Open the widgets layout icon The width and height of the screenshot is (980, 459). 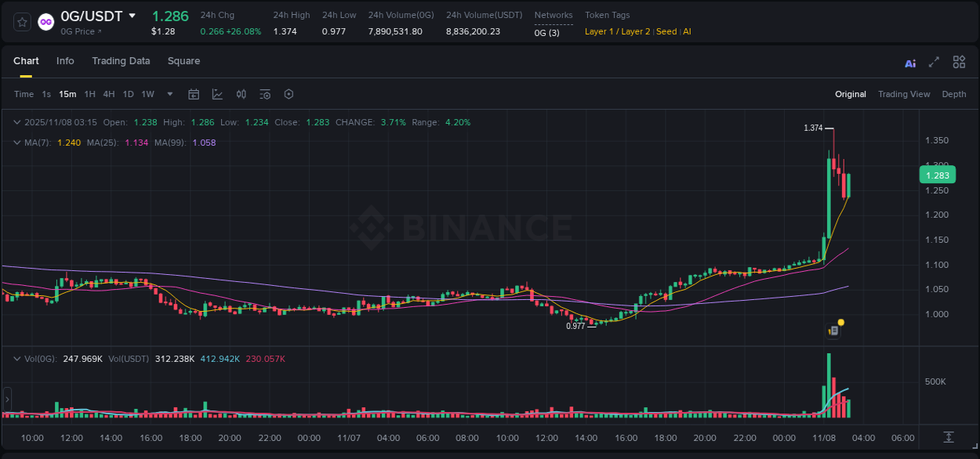tap(959, 62)
